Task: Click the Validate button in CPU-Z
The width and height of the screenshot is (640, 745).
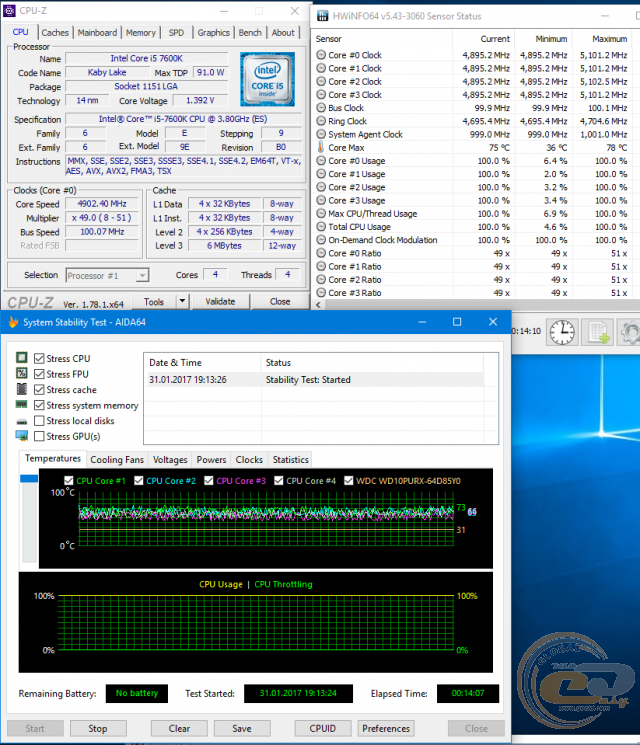Action: coord(220,301)
